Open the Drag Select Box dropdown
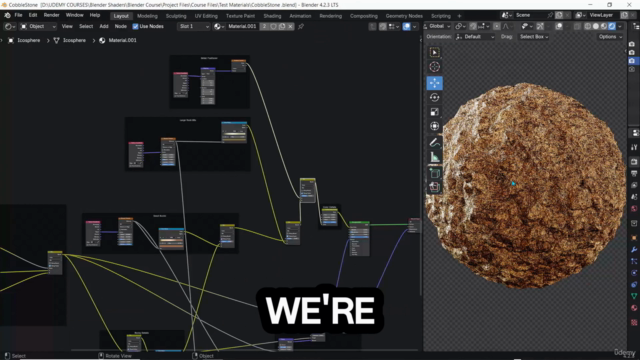 [x=534, y=37]
